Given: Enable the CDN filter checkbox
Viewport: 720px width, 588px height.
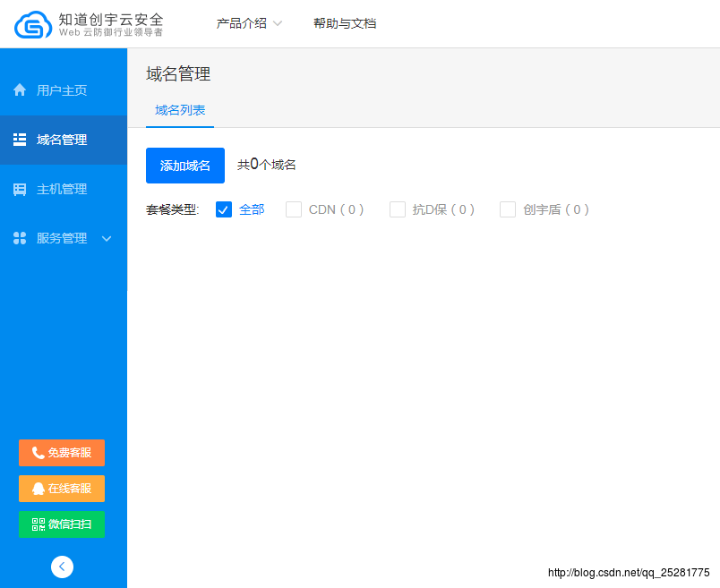Looking at the screenshot, I should 294,209.
